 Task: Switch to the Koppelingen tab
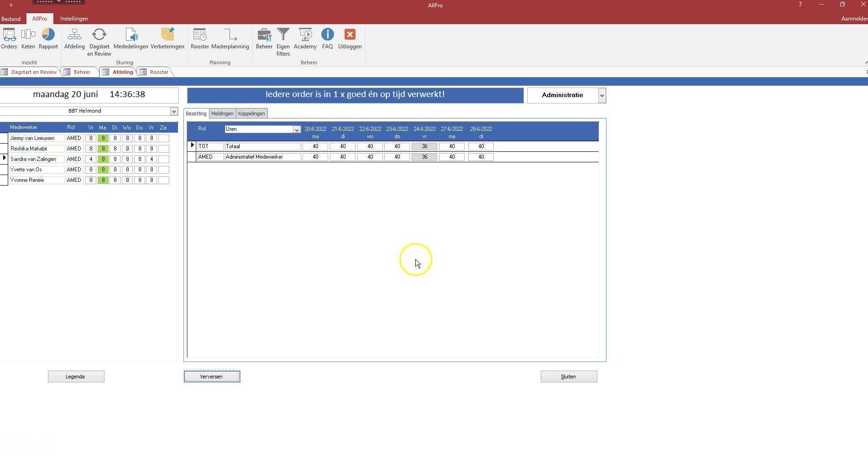click(251, 114)
